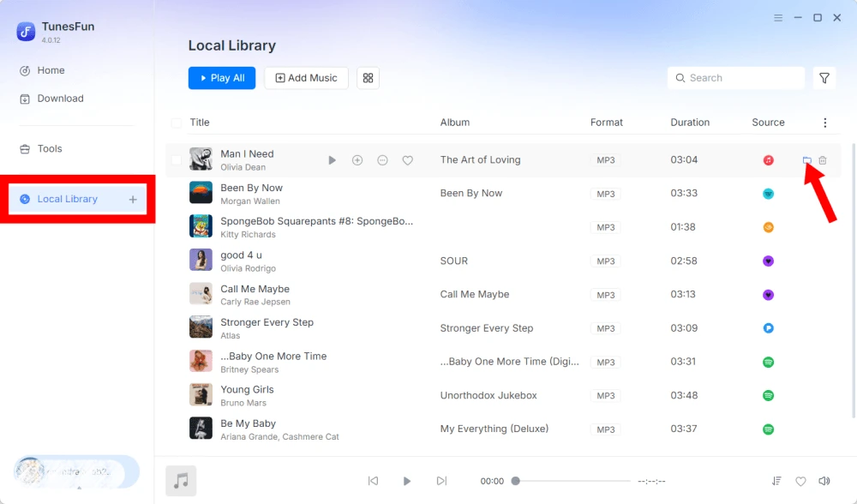Select Local Library in sidebar
This screenshot has height=504, width=857.
(78, 200)
